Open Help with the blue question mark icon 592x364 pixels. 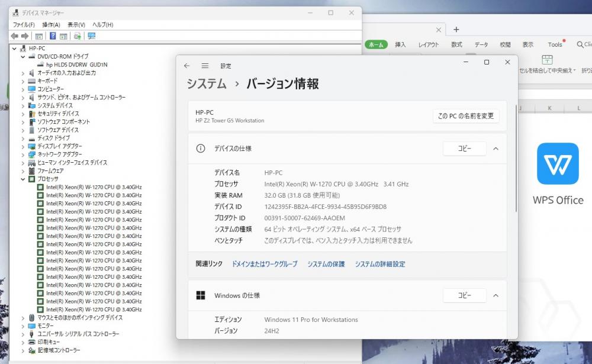53,36
